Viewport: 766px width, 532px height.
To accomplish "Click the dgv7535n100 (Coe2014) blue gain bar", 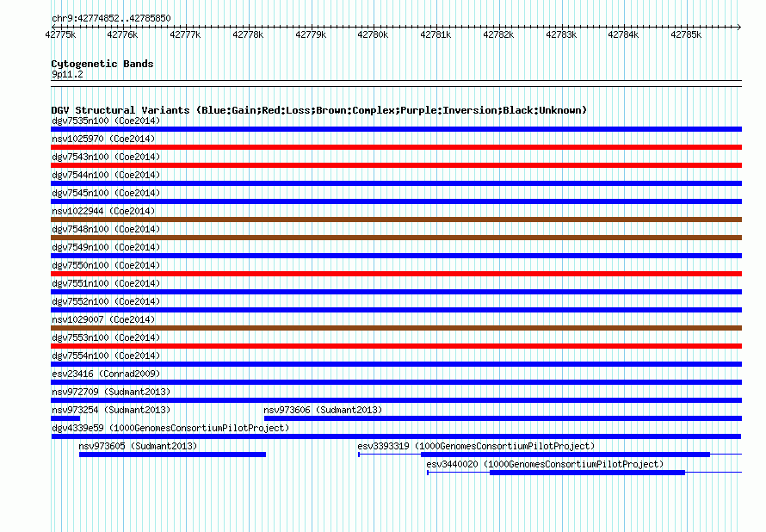I will pyautogui.click(x=396, y=129).
